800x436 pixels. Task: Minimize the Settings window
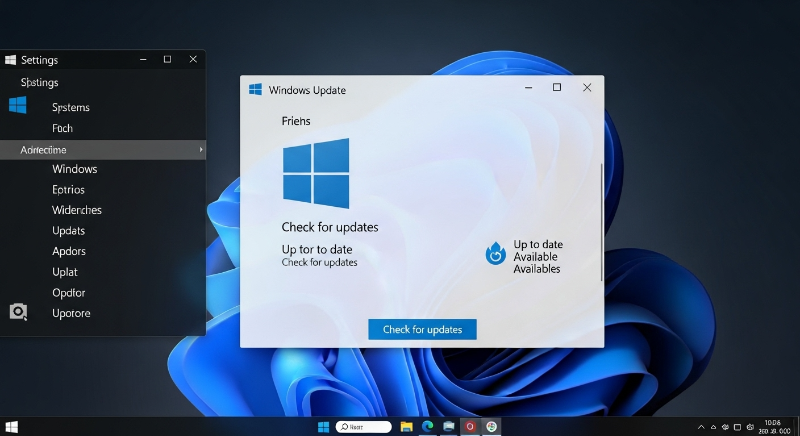[x=143, y=60]
